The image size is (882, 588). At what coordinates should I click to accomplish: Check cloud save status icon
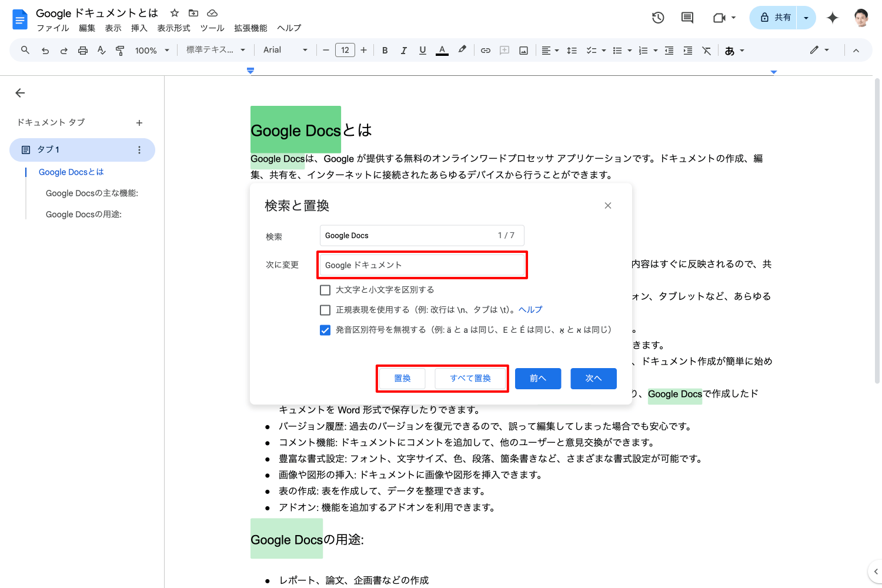pos(213,13)
